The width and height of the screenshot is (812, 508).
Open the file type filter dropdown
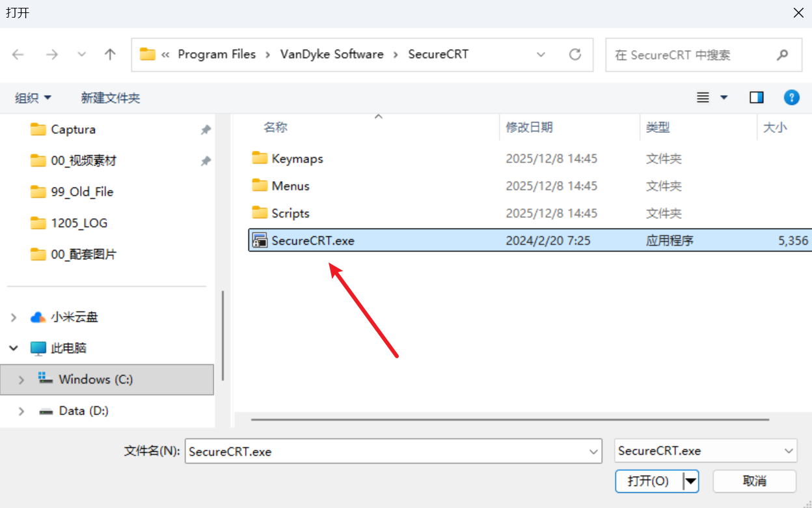point(705,451)
